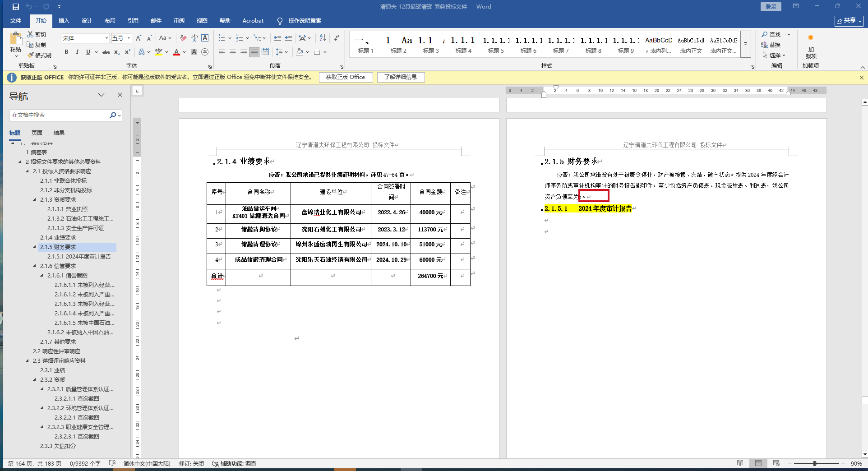Activate the Format Painter 格式刷
This screenshot has width=868, height=471.
39,55
